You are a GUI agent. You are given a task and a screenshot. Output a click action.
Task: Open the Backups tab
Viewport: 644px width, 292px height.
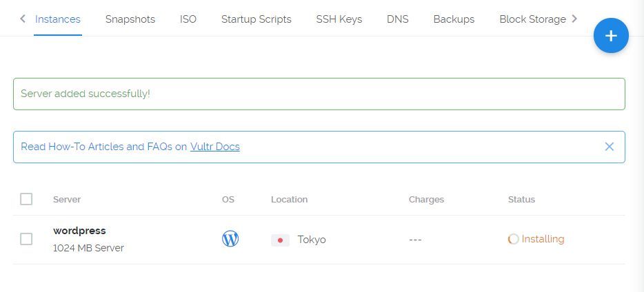point(454,19)
